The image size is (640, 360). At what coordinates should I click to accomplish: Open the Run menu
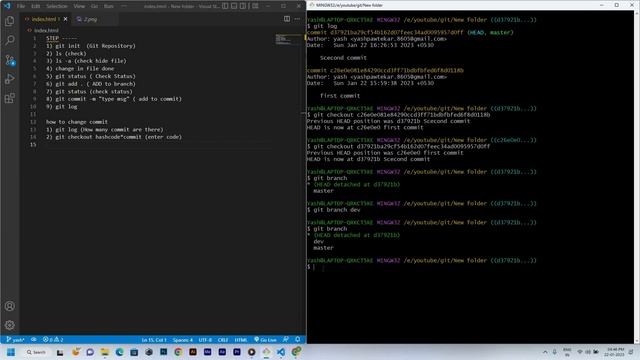109,6
